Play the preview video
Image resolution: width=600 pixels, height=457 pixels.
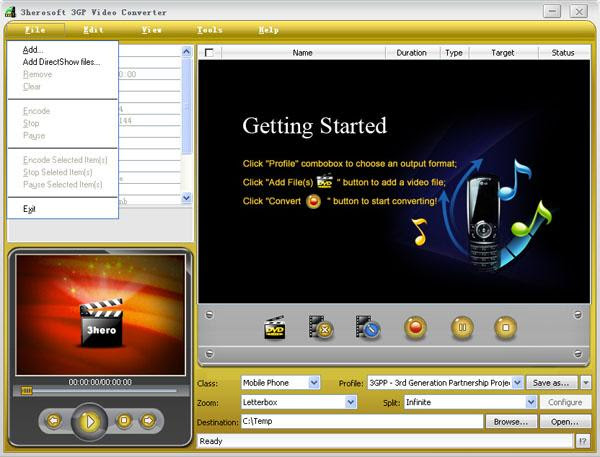pyautogui.click(x=90, y=421)
